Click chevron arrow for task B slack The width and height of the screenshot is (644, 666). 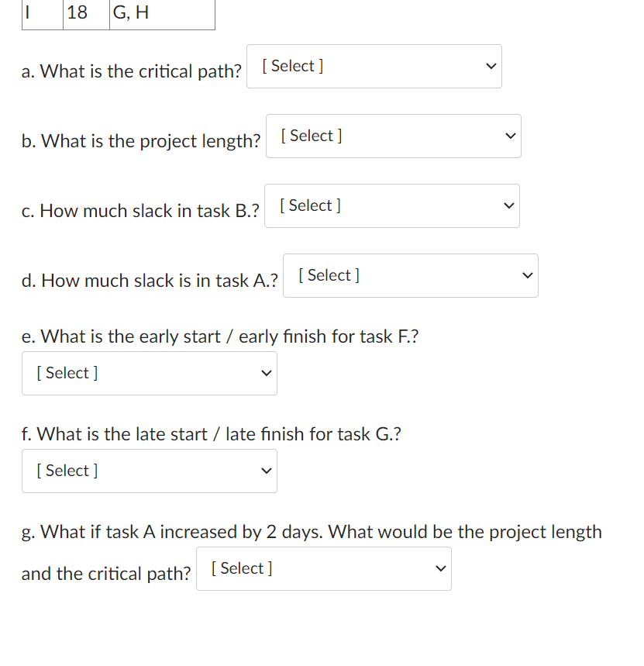pyautogui.click(x=507, y=206)
